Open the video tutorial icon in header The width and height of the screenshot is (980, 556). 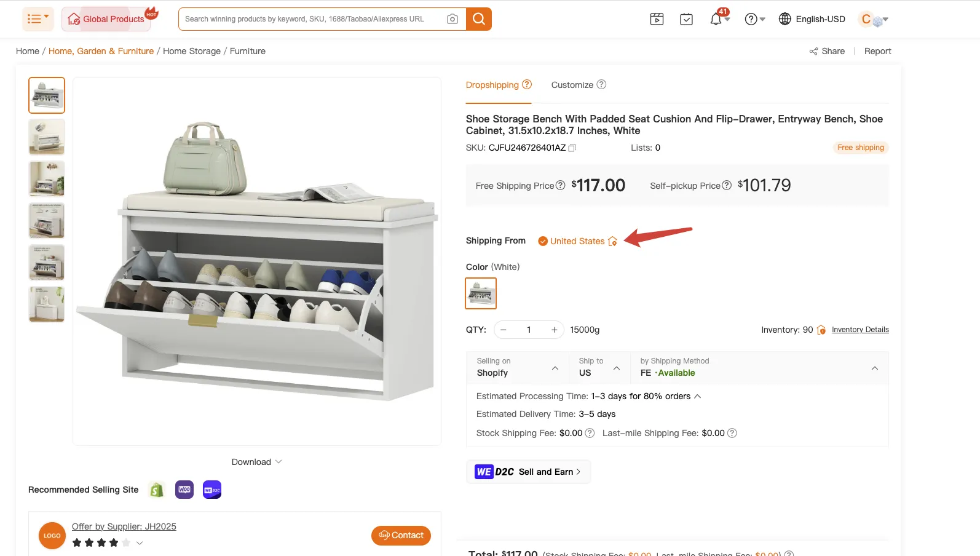[657, 19]
